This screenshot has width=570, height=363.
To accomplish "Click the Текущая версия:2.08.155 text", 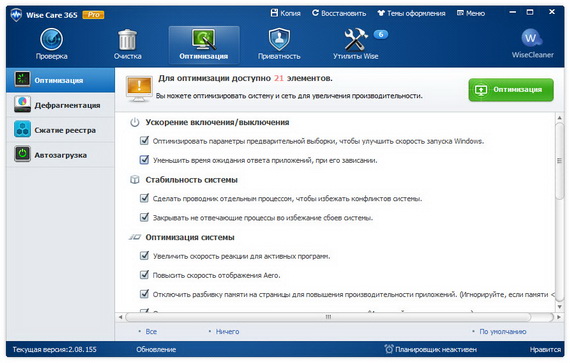I will pyautogui.click(x=55, y=350).
